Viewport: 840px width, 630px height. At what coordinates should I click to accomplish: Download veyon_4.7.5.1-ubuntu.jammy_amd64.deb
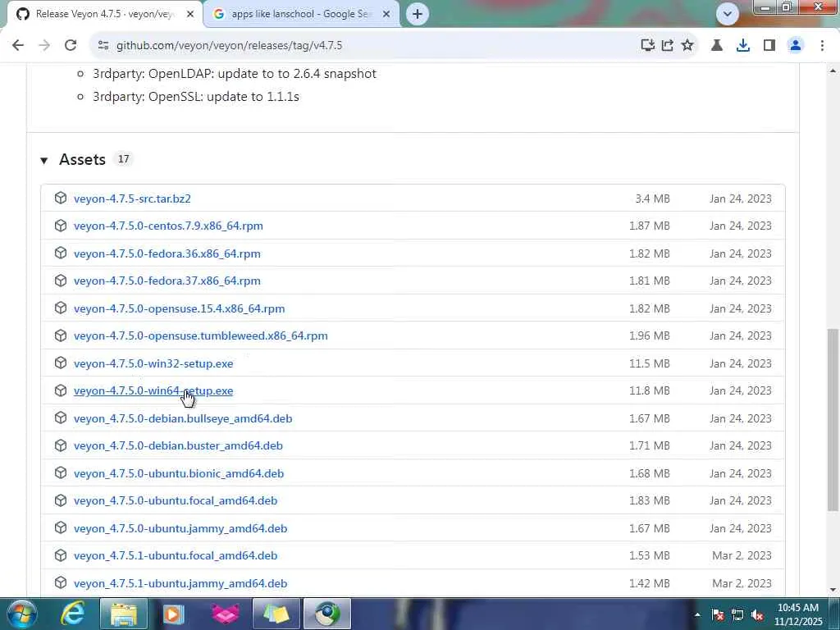(180, 583)
